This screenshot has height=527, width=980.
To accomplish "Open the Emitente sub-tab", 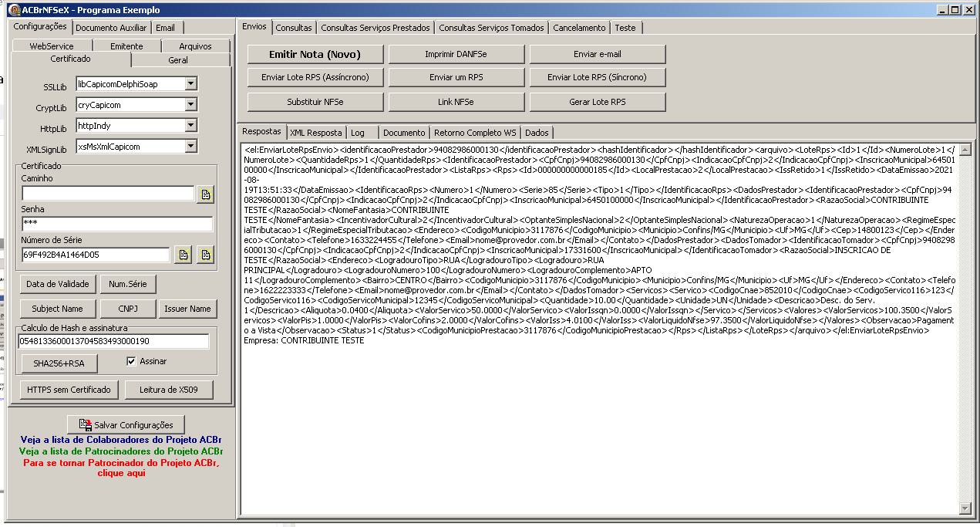I will [x=126, y=46].
